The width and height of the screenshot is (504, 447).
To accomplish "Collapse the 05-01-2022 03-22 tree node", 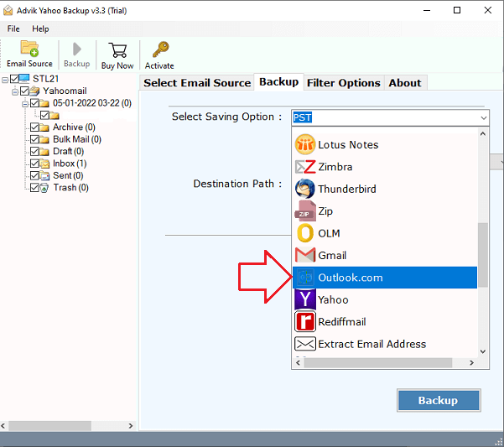I will point(25,104).
